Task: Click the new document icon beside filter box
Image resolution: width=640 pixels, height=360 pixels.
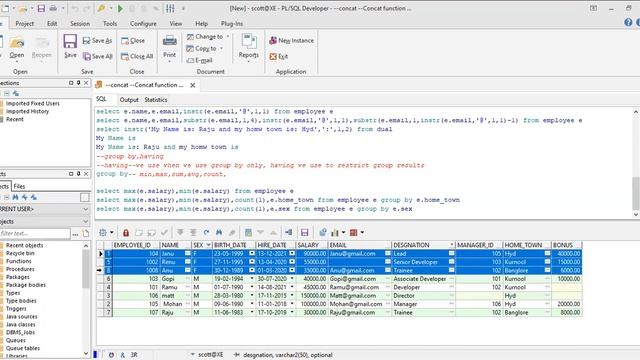Action: point(85,233)
